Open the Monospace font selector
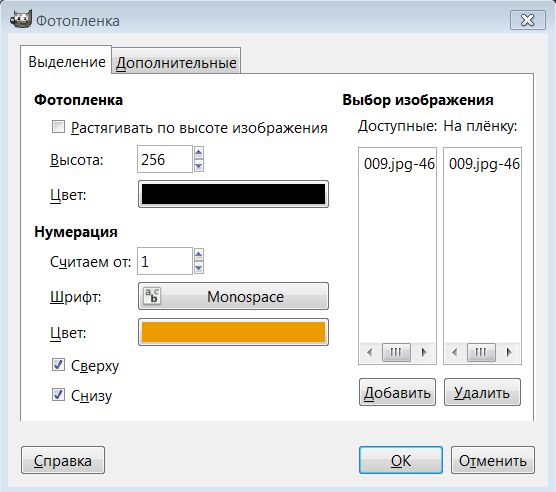The width and height of the screenshot is (556, 492). tap(233, 296)
